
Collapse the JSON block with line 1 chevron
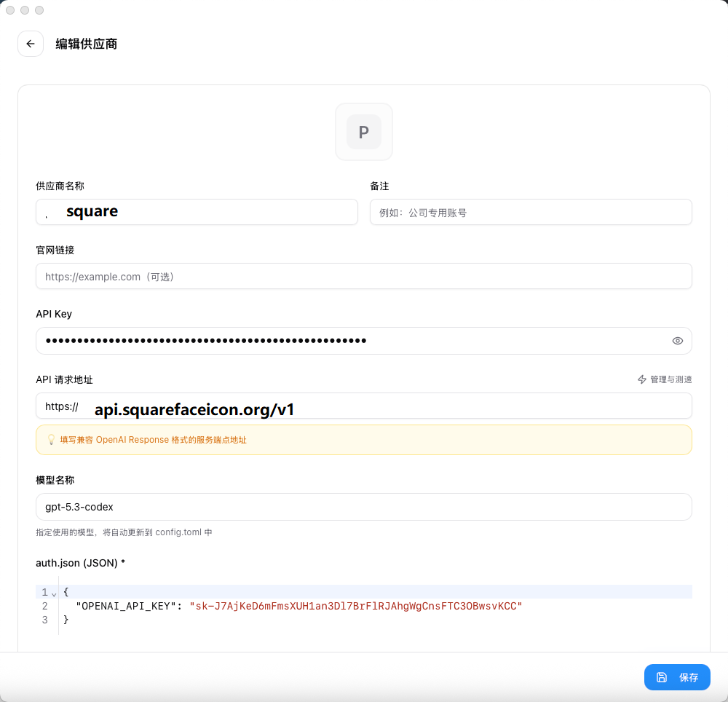click(x=52, y=592)
